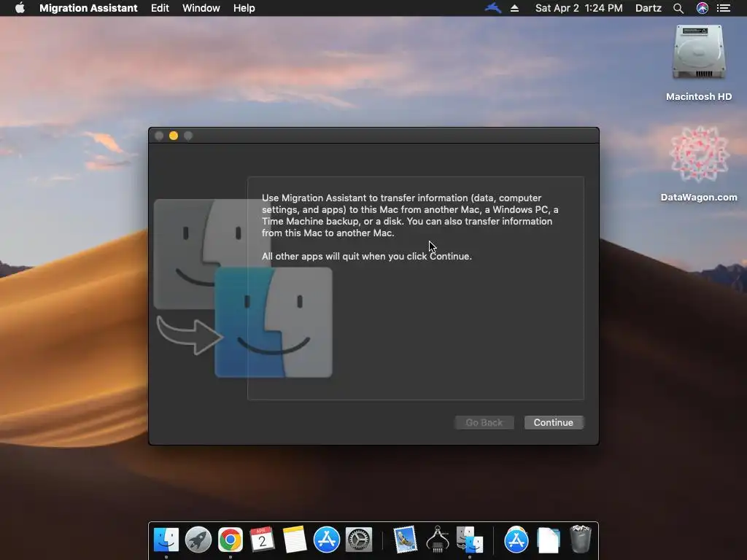Open Notification Center list icon

point(724,8)
